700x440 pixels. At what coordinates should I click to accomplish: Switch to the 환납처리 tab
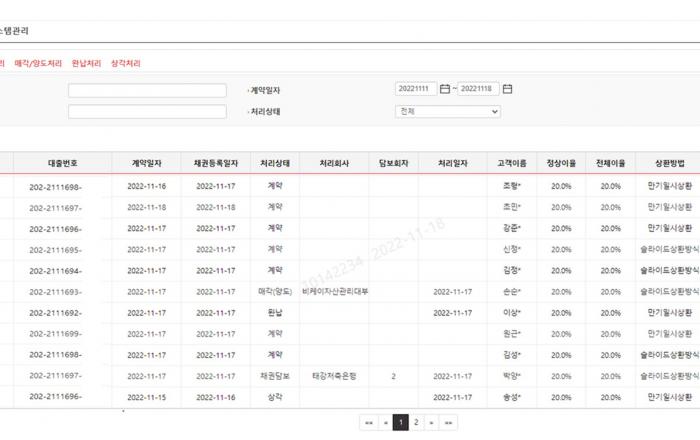tap(86, 63)
